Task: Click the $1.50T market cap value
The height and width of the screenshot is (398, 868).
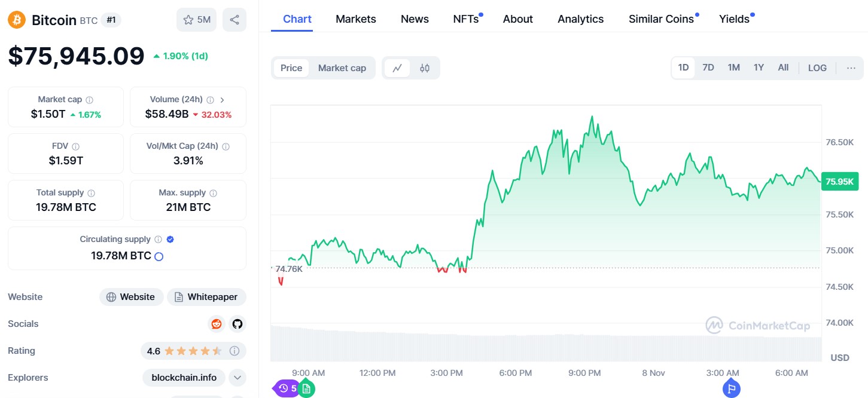Action: point(48,114)
